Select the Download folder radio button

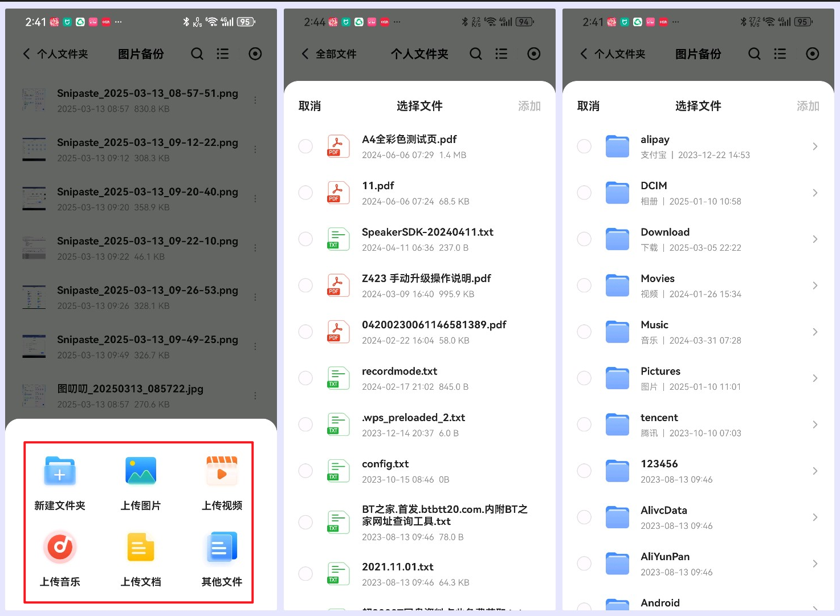pyautogui.click(x=584, y=239)
